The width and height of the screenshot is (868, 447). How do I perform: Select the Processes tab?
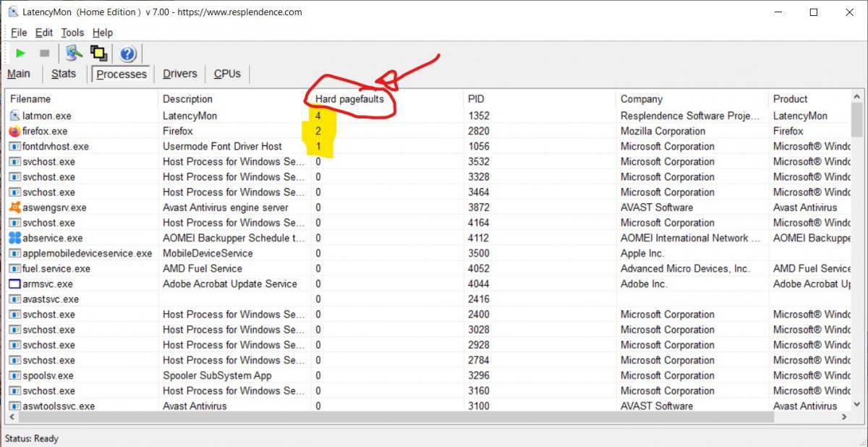click(x=122, y=74)
